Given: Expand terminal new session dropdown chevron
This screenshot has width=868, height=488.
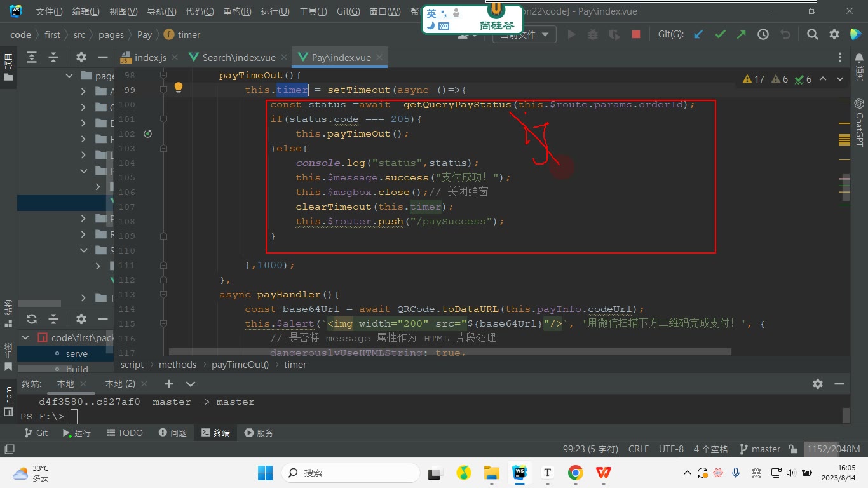Looking at the screenshot, I should 191,384.
